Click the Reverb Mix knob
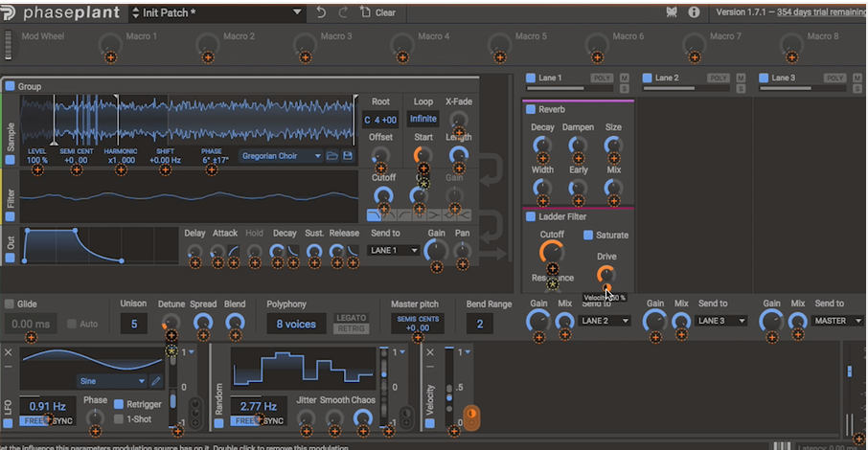The height and width of the screenshot is (450, 868). (x=613, y=188)
